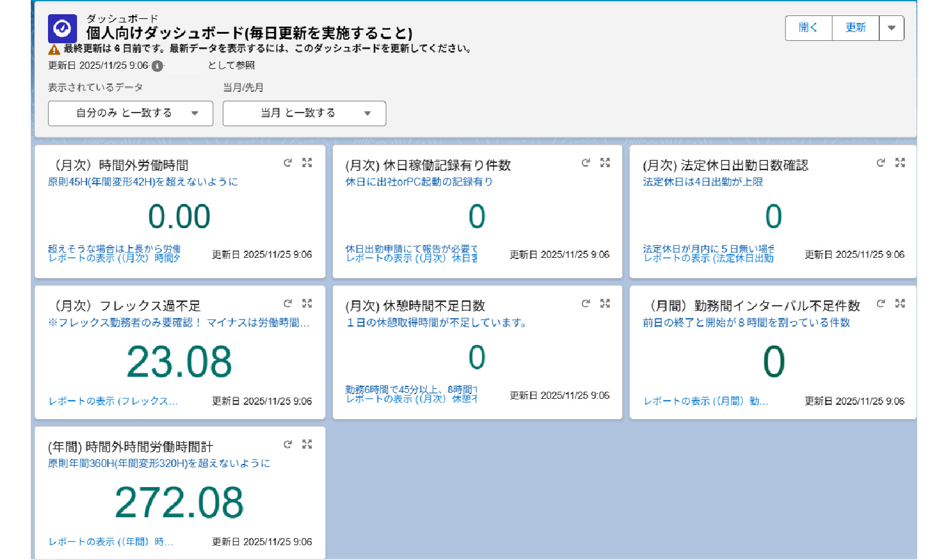Expand the (月次) 法定休日出勤日数確認 card
Image resolution: width=948 pixels, height=560 pixels.
900,162
